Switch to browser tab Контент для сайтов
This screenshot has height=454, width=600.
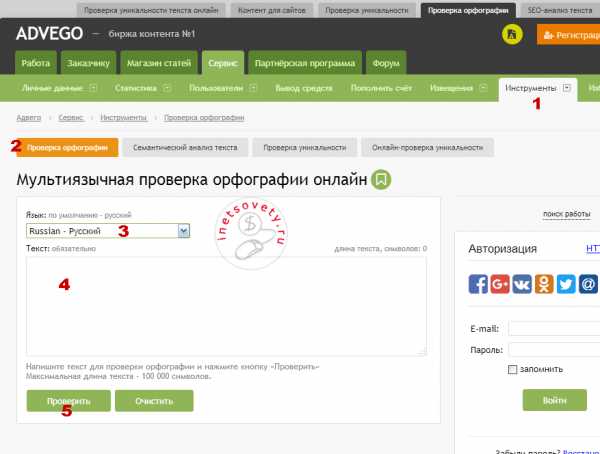[272, 10]
